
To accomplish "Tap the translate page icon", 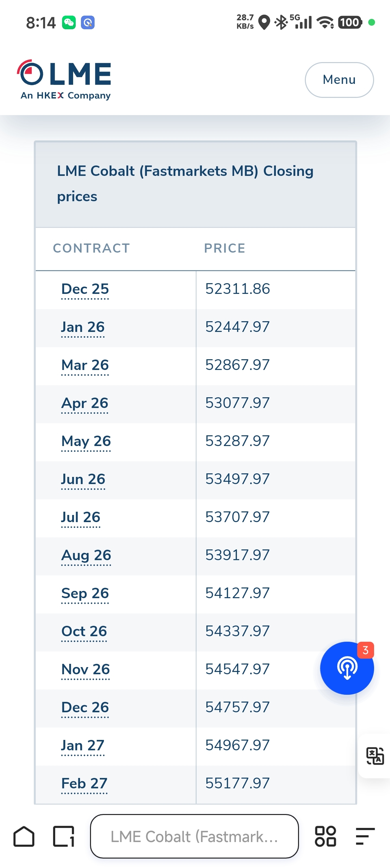I will (x=374, y=756).
